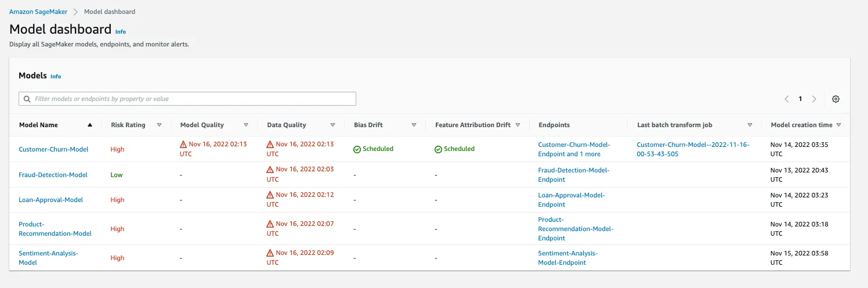This screenshot has width=868, height=288.
Task: Sort by Model Quality column arrow
Action: [x=246, y=125]
